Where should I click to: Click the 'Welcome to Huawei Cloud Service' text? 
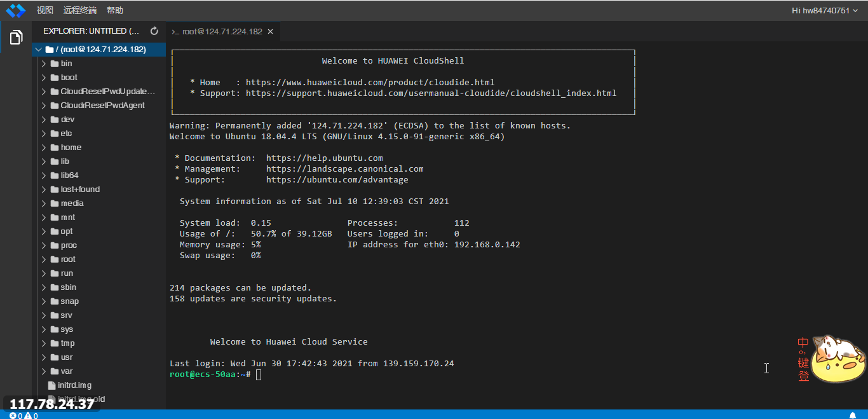pyautogui.click(x=289, y=341)
